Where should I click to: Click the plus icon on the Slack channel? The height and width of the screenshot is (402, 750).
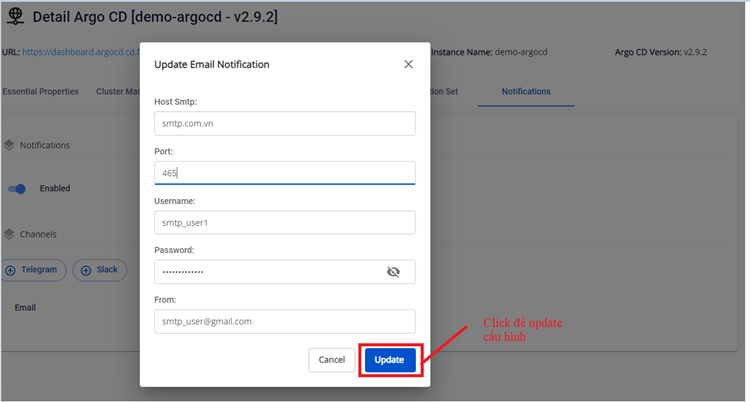(86, 270)
